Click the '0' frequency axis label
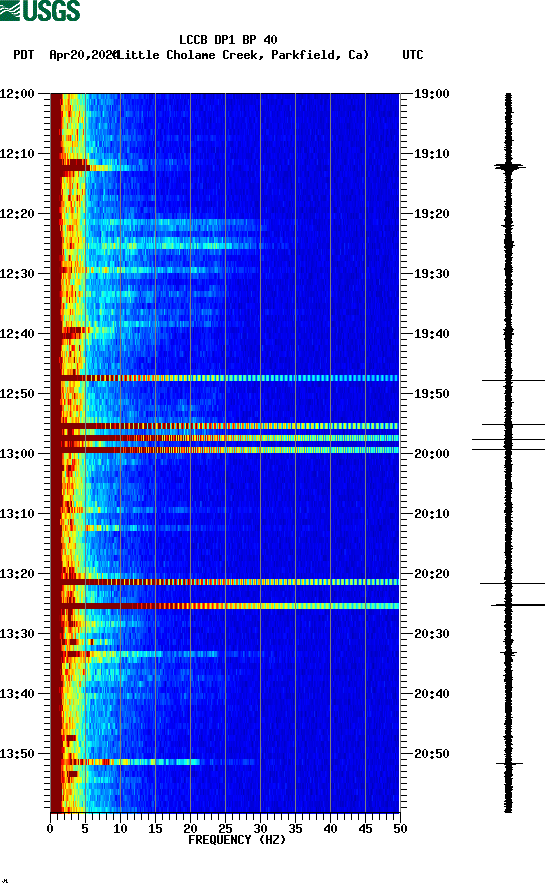 [50, 828]
